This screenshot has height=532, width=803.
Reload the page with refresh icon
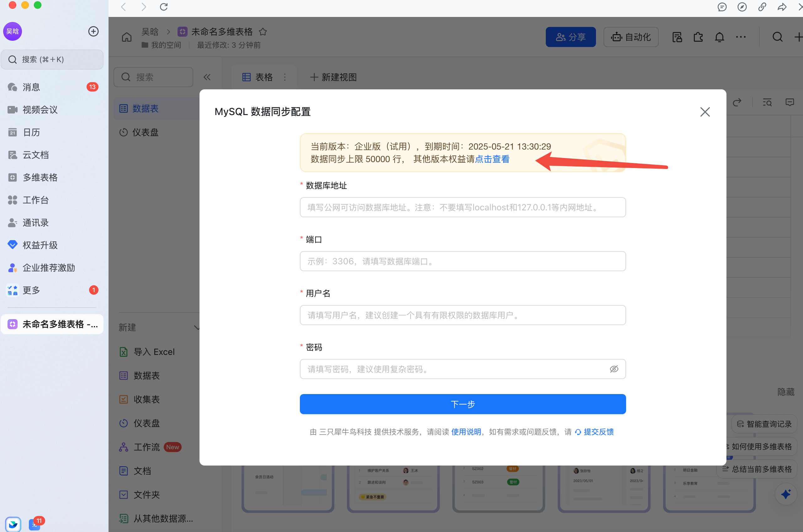pos(164,7)
